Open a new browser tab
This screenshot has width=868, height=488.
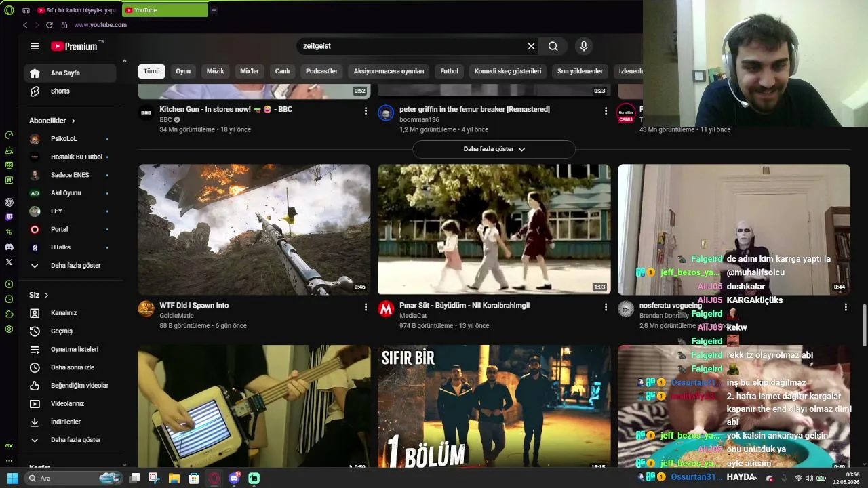(214, 10)
